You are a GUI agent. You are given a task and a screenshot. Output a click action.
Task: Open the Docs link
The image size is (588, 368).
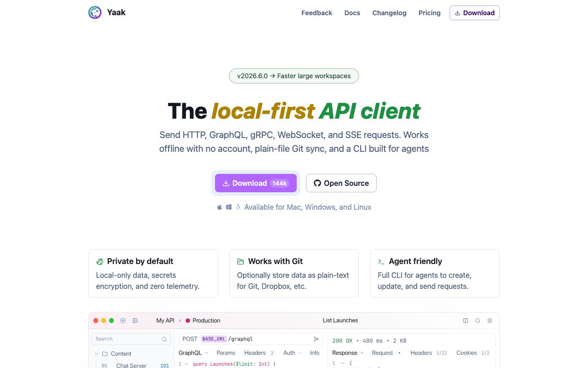pyautogui.click(x=352, y=13)
